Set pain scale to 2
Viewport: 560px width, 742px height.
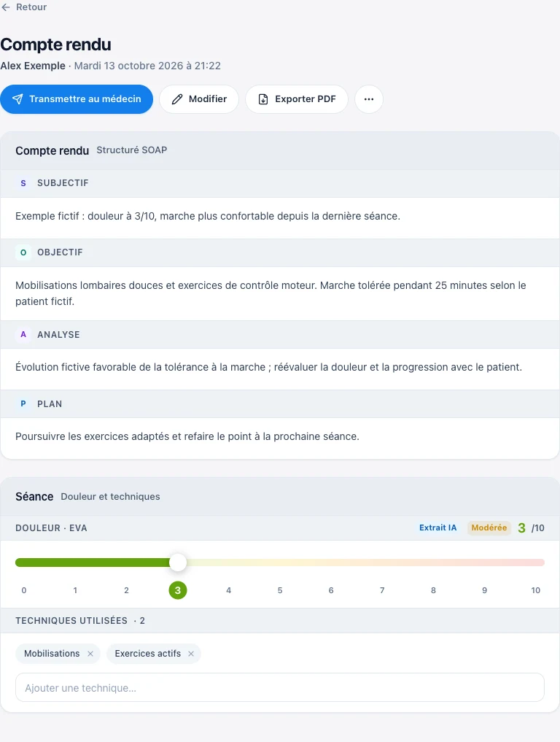126,590
